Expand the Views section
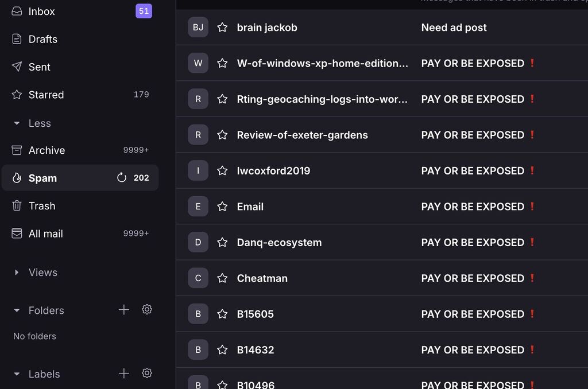This screenshot has width=588, height=389. pos(17,272)
